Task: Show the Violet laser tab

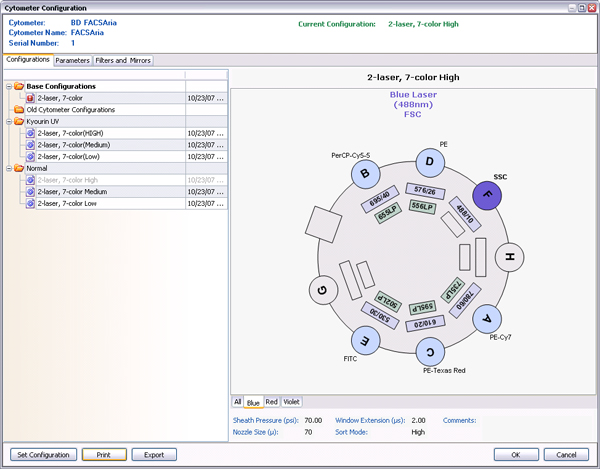Action: 292,402
